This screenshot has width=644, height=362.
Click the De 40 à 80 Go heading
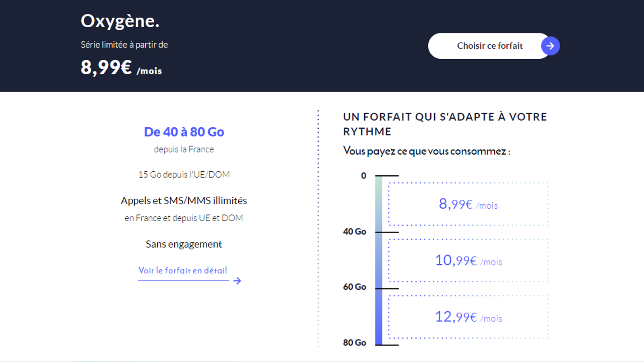184,132
